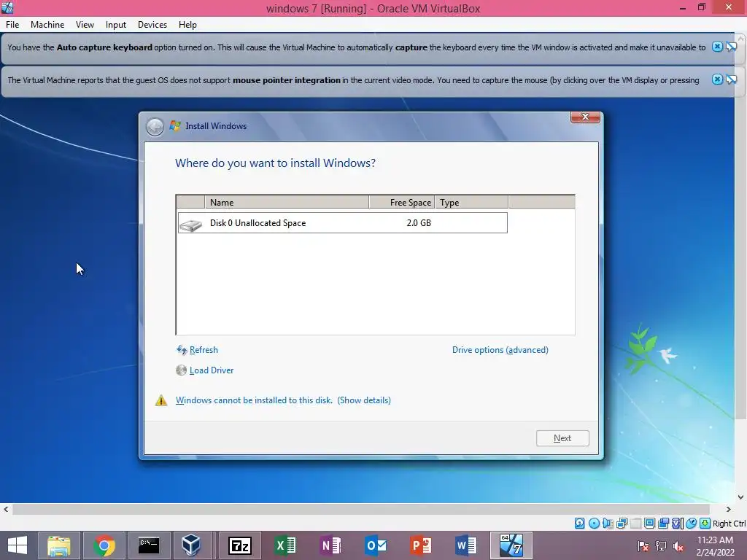Screen dimensions: 747x560
Task: Click the Refresh arrows icon
Action: [x=182, y=350]
